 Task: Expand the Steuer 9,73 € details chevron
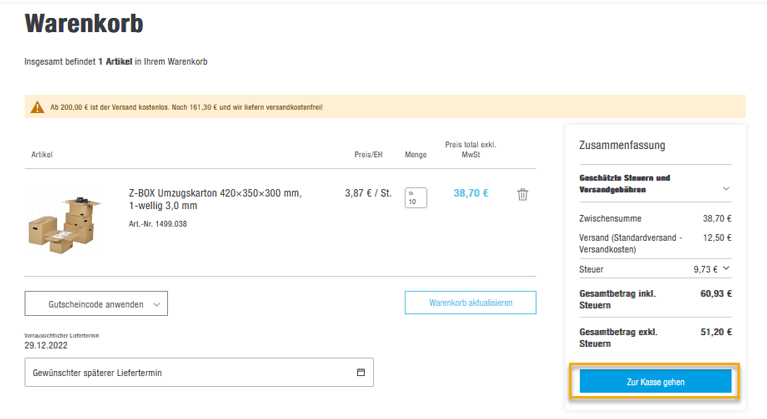point(727,268)
